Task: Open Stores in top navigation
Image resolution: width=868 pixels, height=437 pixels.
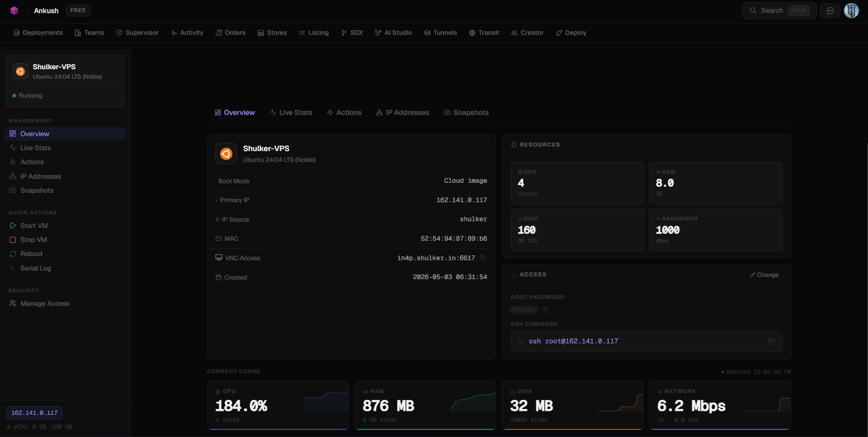Action: (272, 33)
